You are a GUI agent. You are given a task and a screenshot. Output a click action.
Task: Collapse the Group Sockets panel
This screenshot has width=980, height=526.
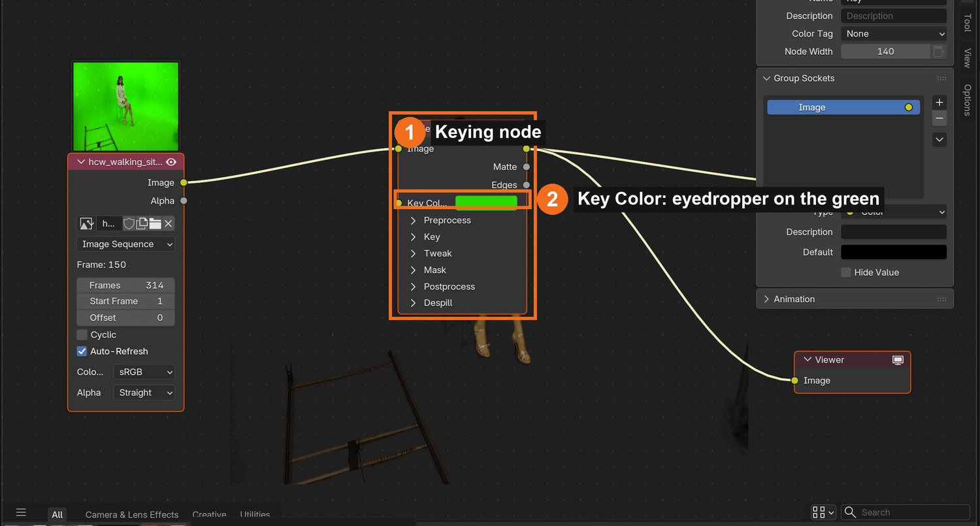click(767, 78)
